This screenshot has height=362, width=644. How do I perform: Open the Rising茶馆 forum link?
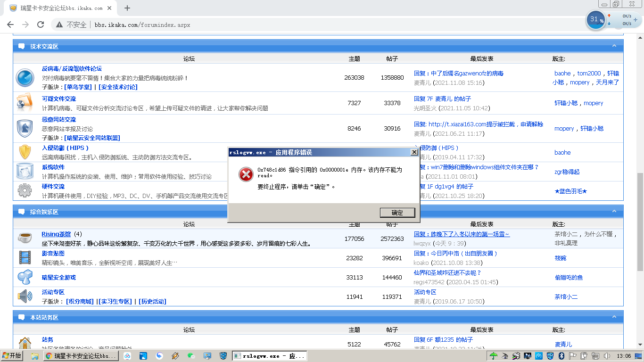pyautogui.click(x=56, y=234)
